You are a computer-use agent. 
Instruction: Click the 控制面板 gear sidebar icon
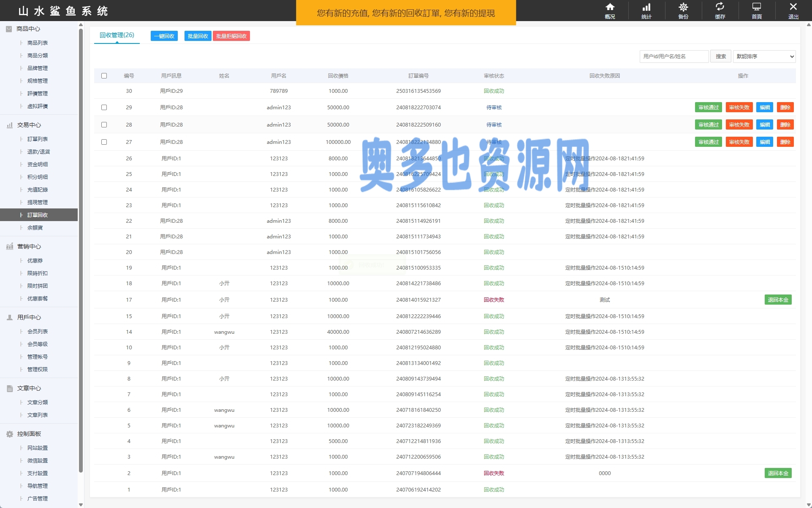click(x=9, y=434)
